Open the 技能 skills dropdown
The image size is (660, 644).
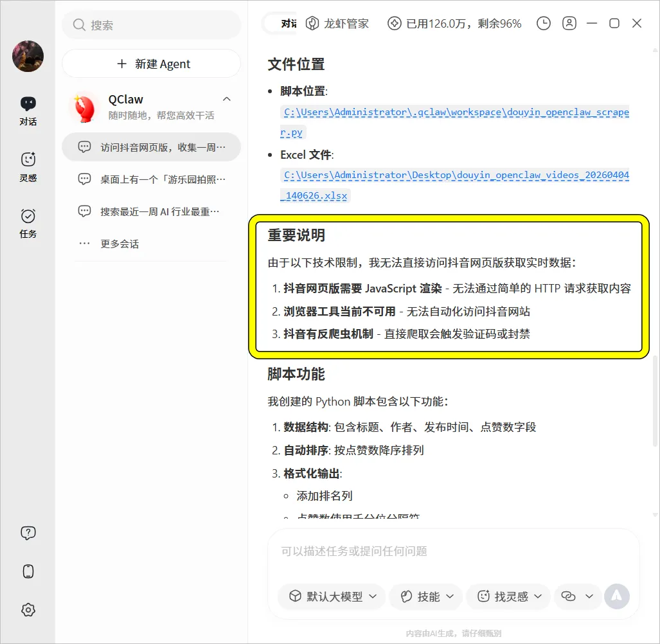[x=426, y=596]
